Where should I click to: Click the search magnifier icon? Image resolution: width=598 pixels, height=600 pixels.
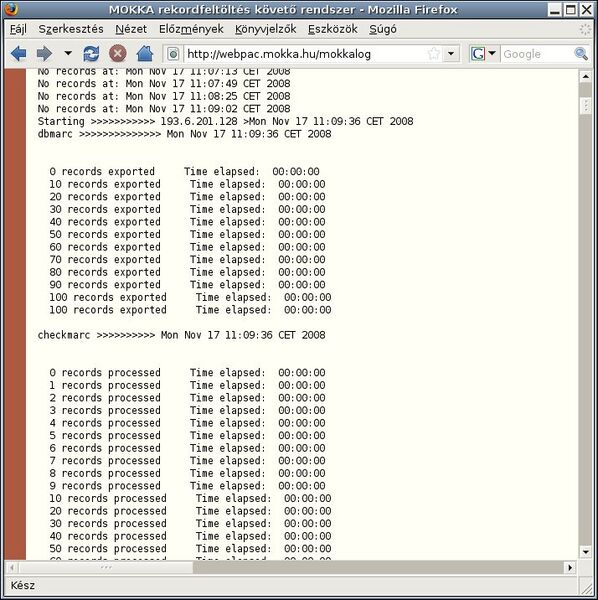[581, 54]
